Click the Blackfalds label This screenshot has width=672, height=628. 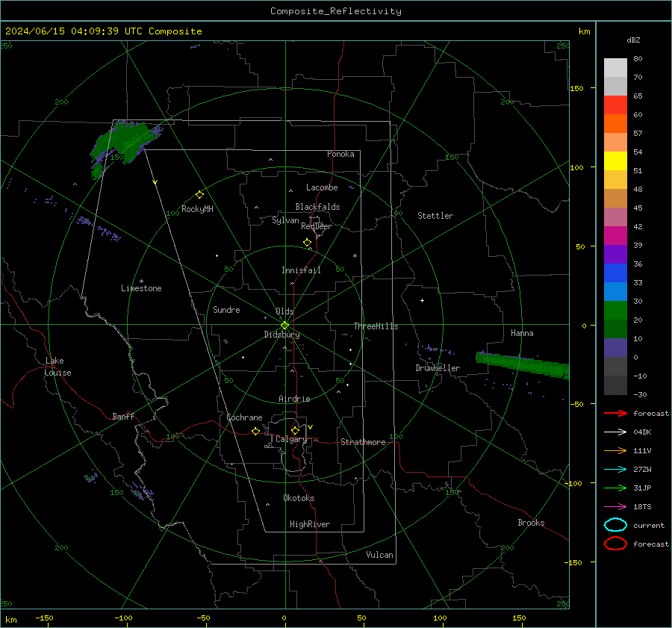pos(317,207)
